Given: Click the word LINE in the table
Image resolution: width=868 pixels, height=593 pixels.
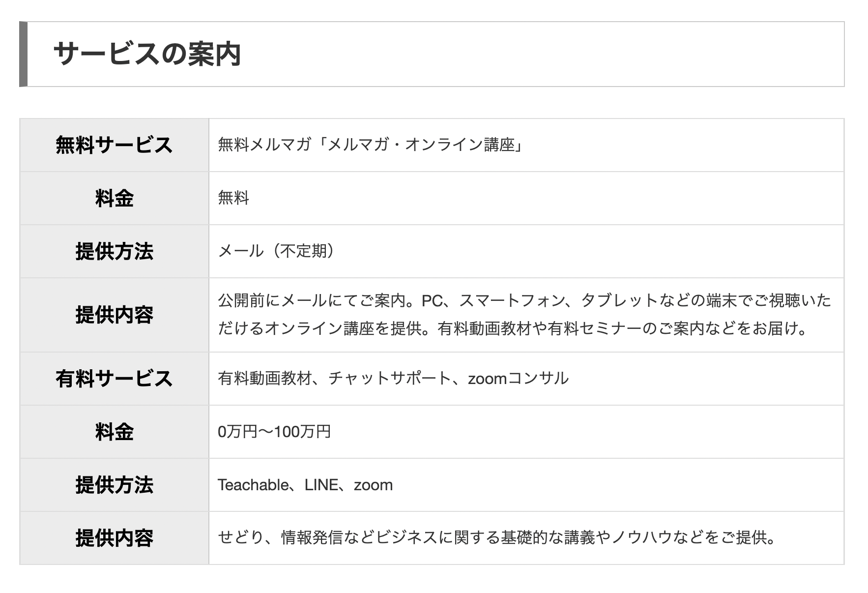Looking at the screenshot, I should point(321,485).
